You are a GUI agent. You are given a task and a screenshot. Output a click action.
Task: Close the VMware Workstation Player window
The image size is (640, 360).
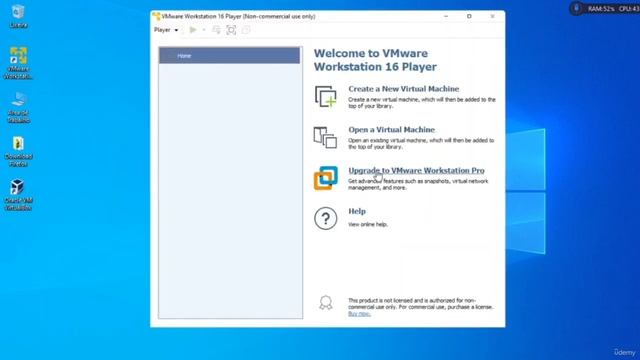point(492,16)
